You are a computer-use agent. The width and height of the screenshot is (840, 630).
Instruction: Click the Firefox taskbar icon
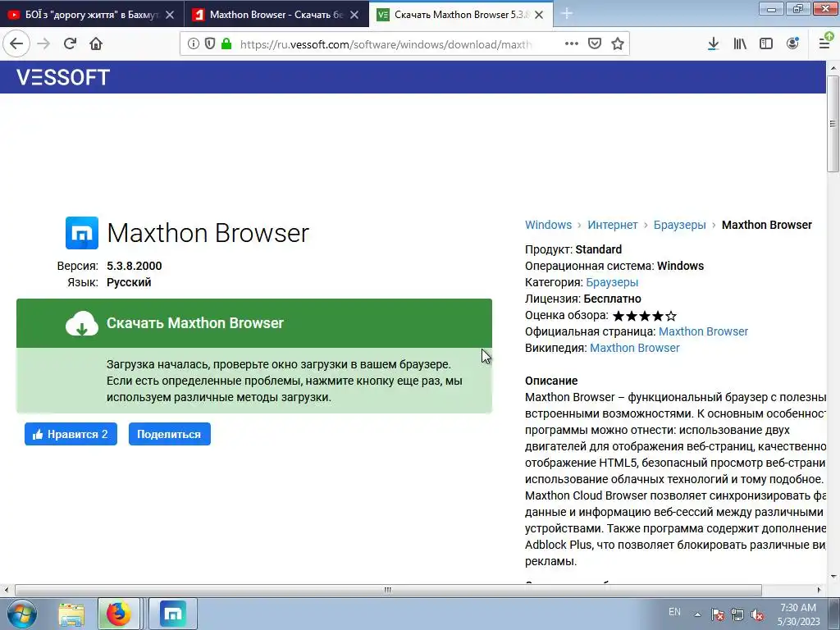[118, 614]
